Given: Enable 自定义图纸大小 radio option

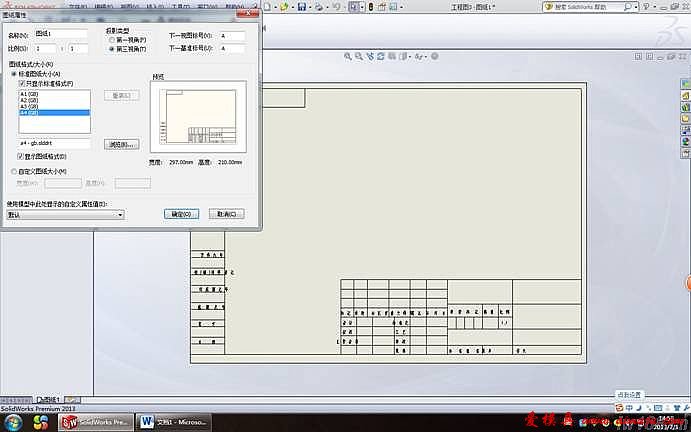Looking at the screenshot, I should point(13,171).
